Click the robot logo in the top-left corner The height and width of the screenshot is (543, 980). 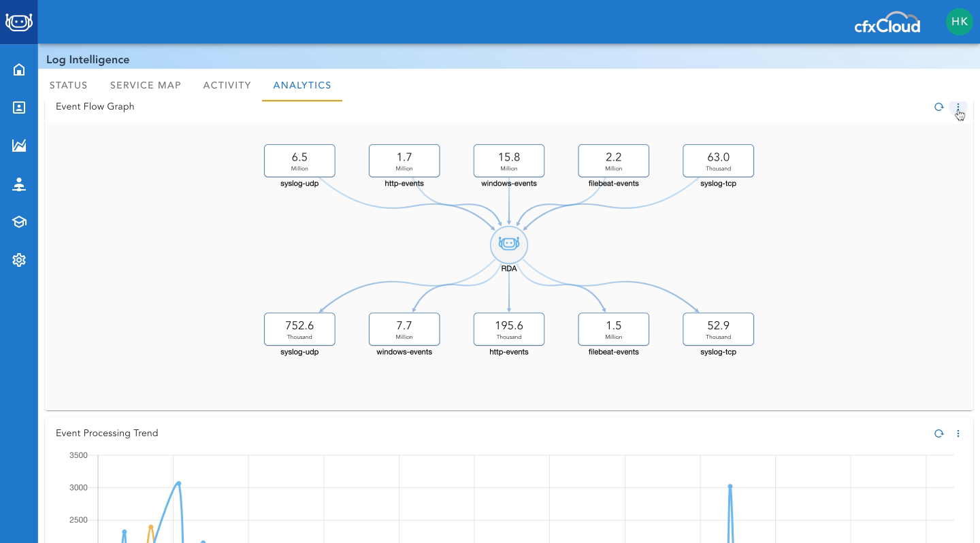pyautogui.click(x=19, y=22)
